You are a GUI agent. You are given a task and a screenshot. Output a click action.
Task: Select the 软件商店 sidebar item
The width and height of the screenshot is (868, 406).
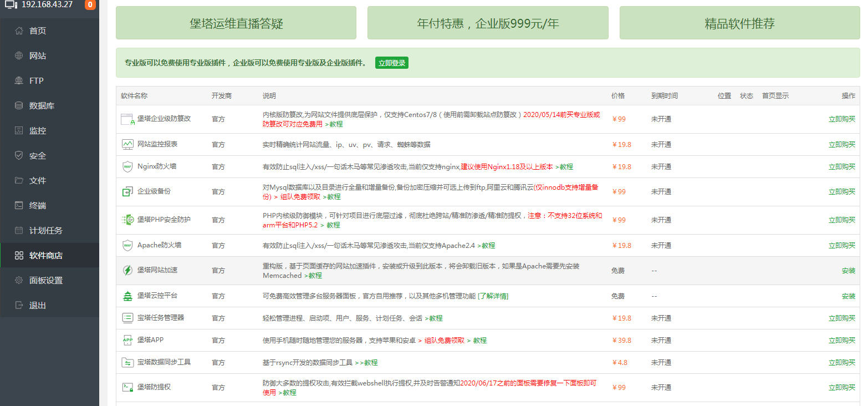coord(49,255)
